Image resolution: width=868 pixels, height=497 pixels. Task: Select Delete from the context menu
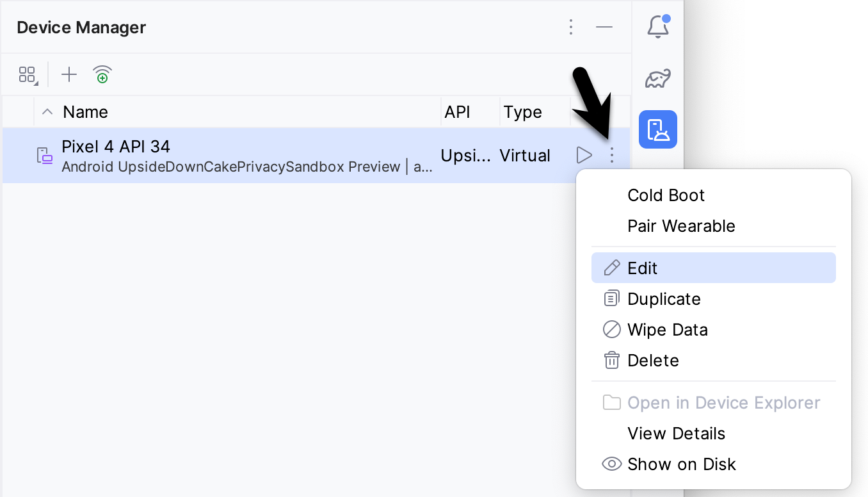pyautogui.click(x=653, y=360)
